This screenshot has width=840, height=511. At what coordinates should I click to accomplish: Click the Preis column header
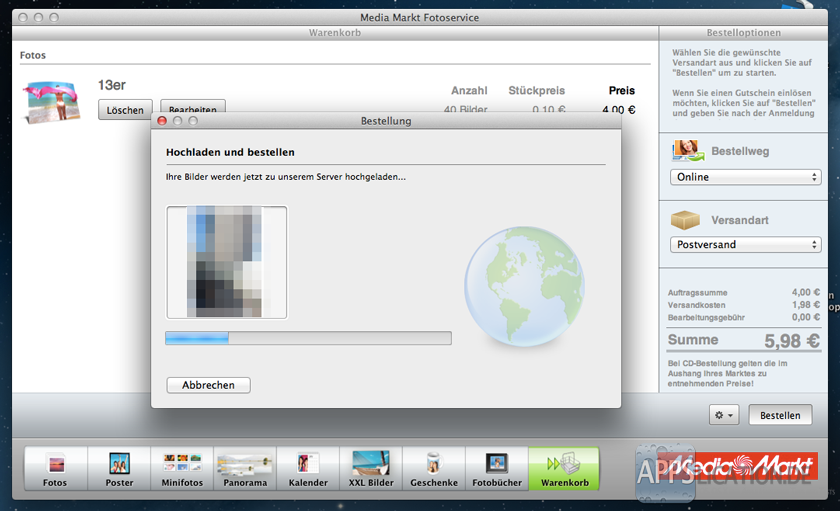[621, 91]
